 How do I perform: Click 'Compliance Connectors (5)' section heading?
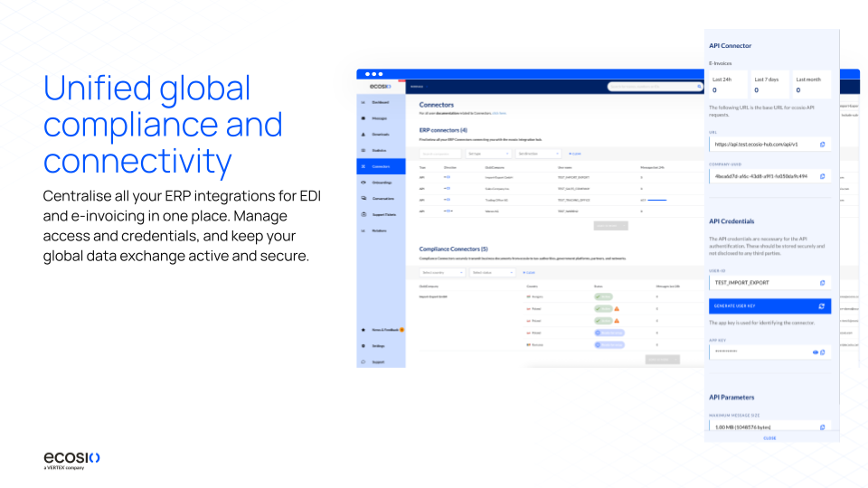453,249
